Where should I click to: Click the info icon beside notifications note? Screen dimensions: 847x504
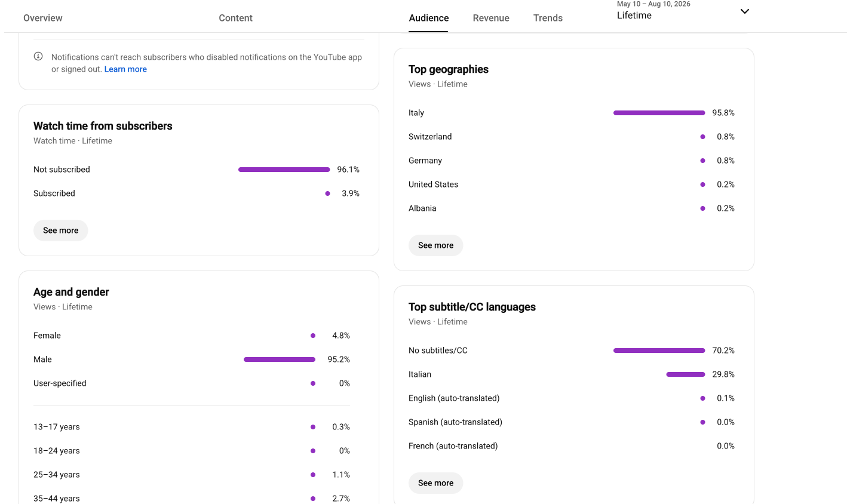(38, 56)
